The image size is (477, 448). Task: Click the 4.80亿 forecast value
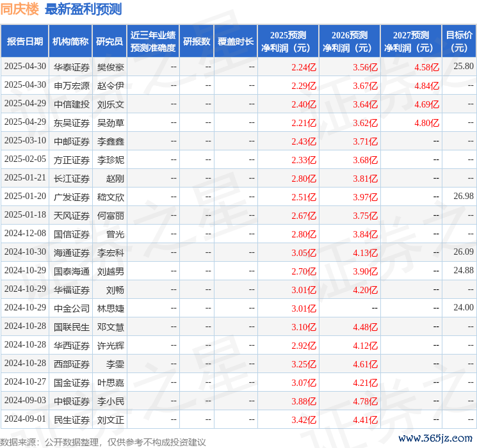(x=427, y=123)
